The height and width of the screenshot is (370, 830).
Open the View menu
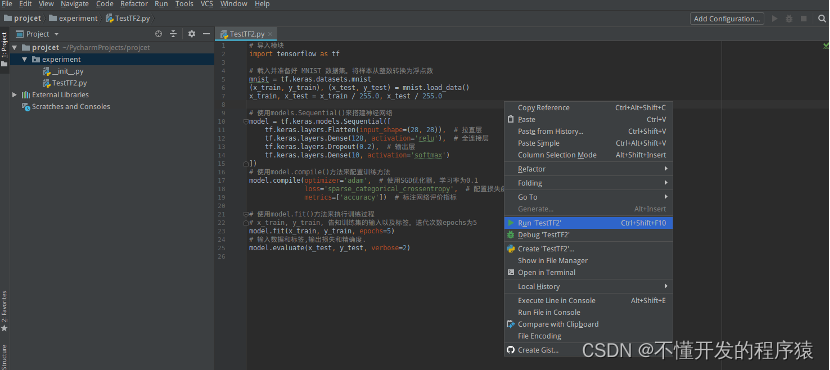pyautogui.click(x=47, y=4)
